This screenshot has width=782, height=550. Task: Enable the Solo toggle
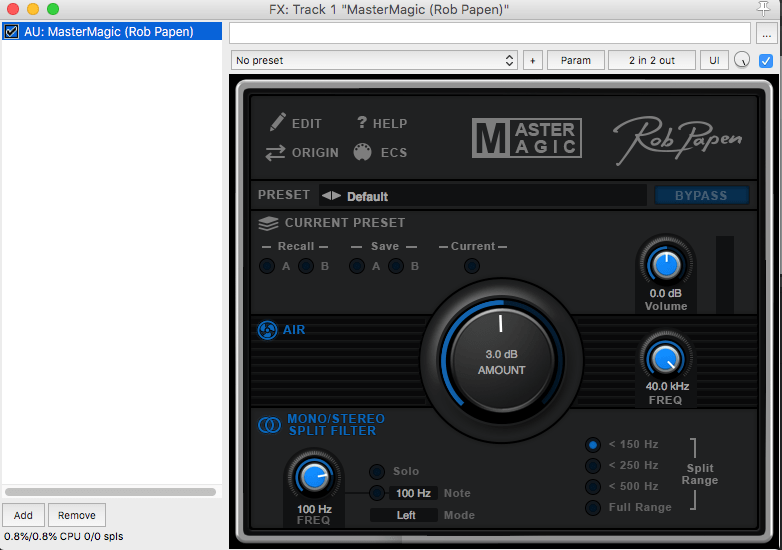pos(377,471)
